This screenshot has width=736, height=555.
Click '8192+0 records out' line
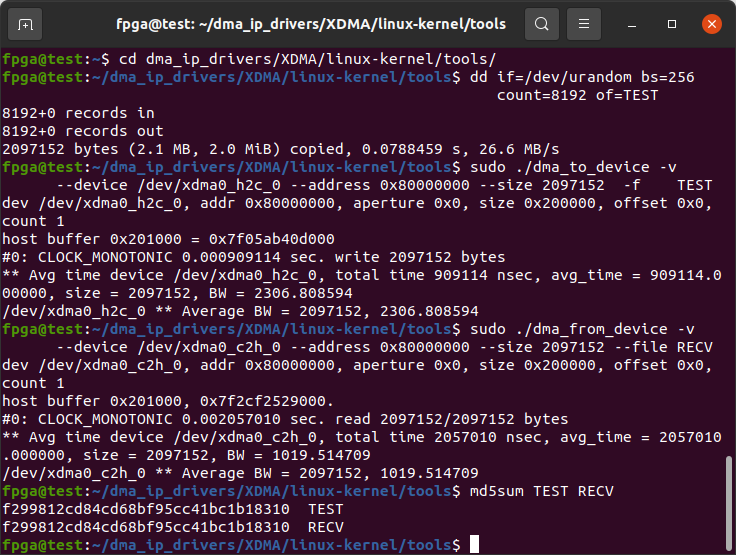tap(83, 131)
